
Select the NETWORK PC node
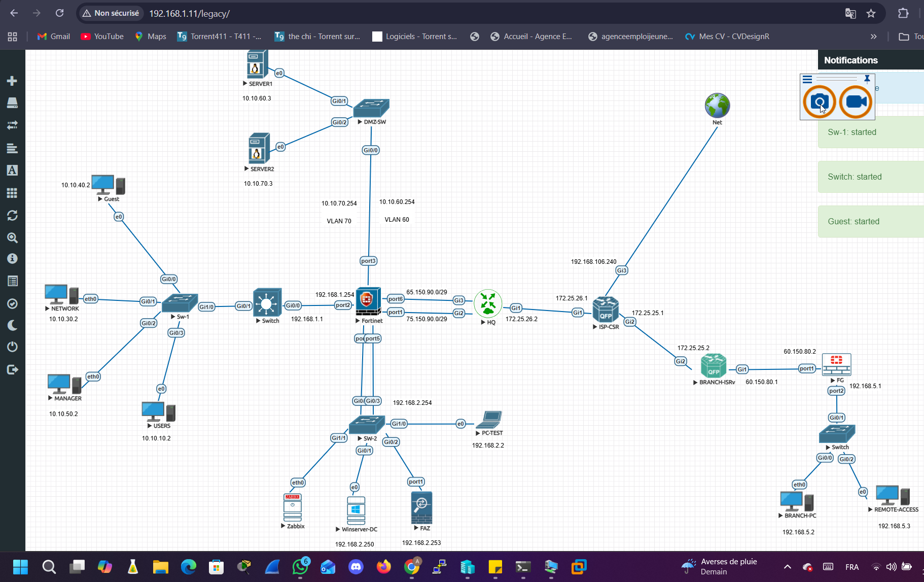point(61,295)
